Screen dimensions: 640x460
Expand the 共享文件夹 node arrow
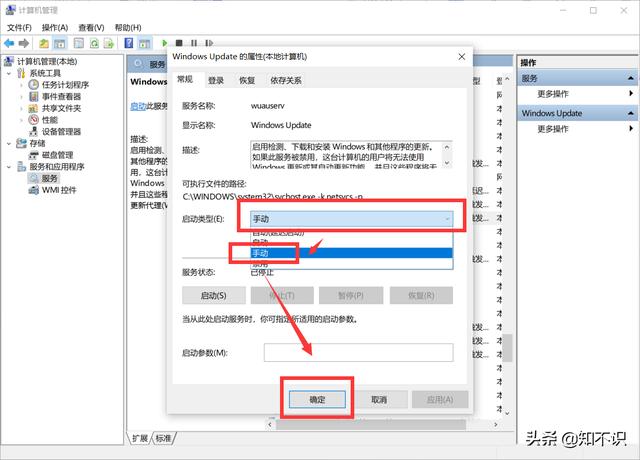click(x=22, y=108)
